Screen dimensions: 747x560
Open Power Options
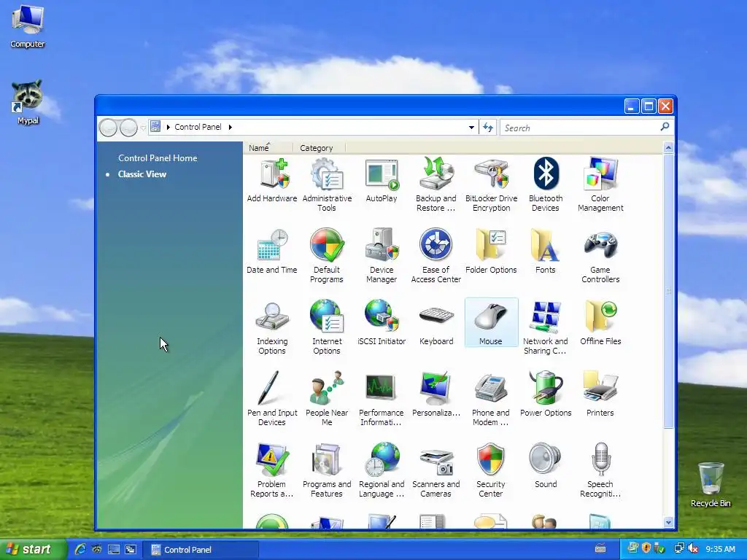[x=546, y=394]
